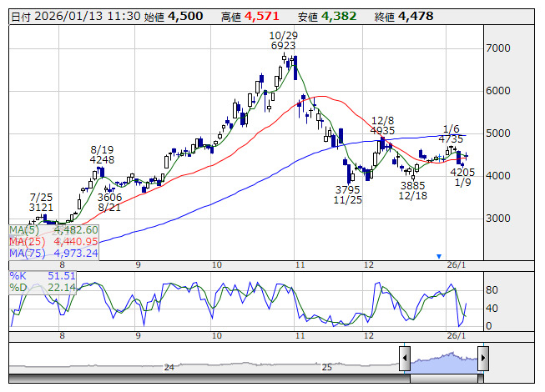Screen dimensions: 545x392
Task: Click the 11/25 low label 3795
Action: click(x=347, y=189)
